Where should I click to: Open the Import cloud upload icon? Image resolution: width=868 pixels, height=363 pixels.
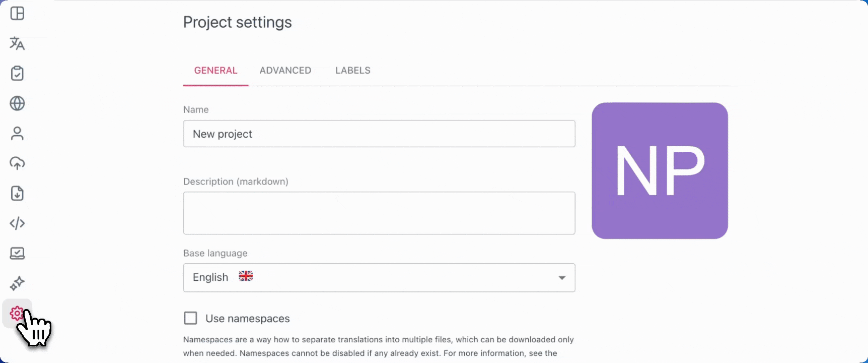(x=17, y=163)
